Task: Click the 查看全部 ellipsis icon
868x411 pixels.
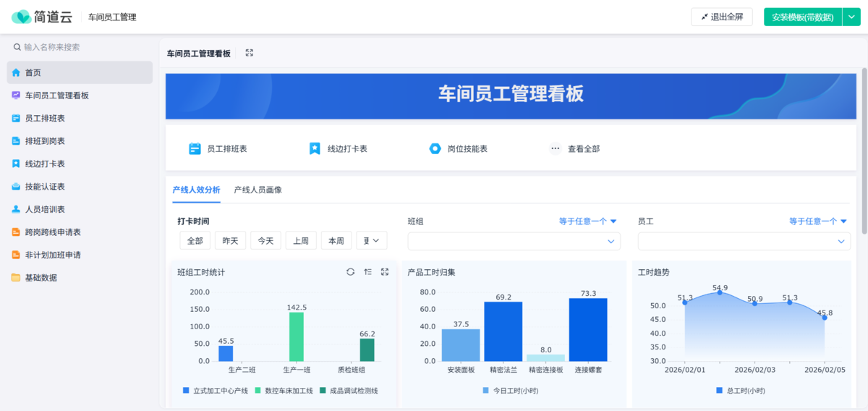Action: pyautogui.click(x=556, y=148)
